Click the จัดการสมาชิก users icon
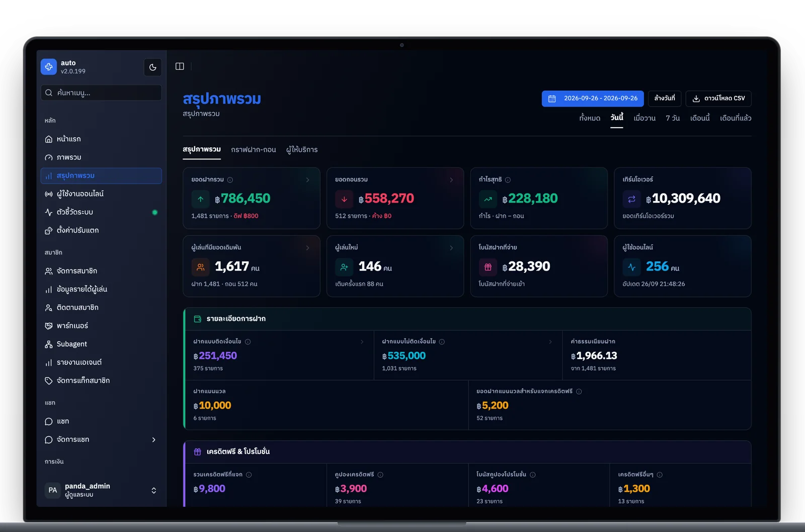Image resolution: width=805 pixels, height=532 pixels. coord(49,271)
